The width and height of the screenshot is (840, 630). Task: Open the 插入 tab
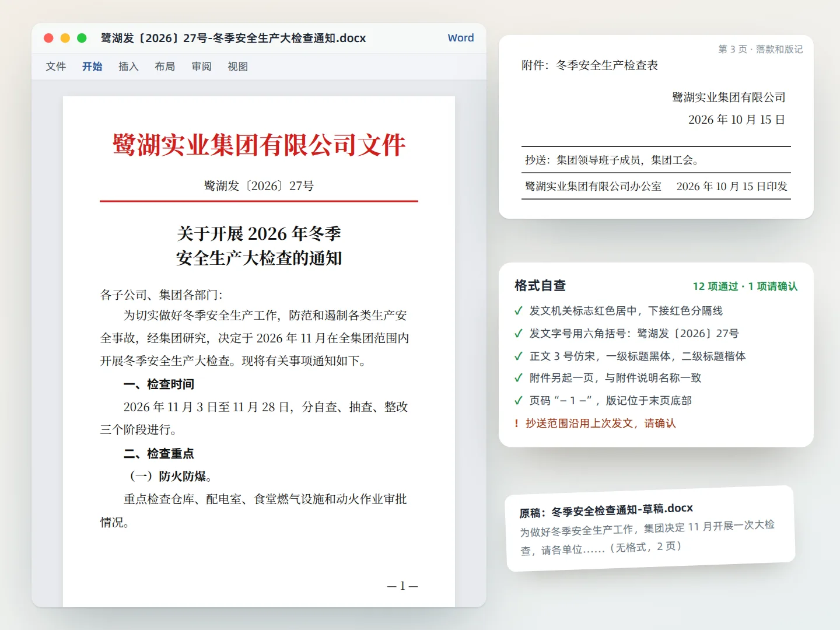click(x=128, y=66)
